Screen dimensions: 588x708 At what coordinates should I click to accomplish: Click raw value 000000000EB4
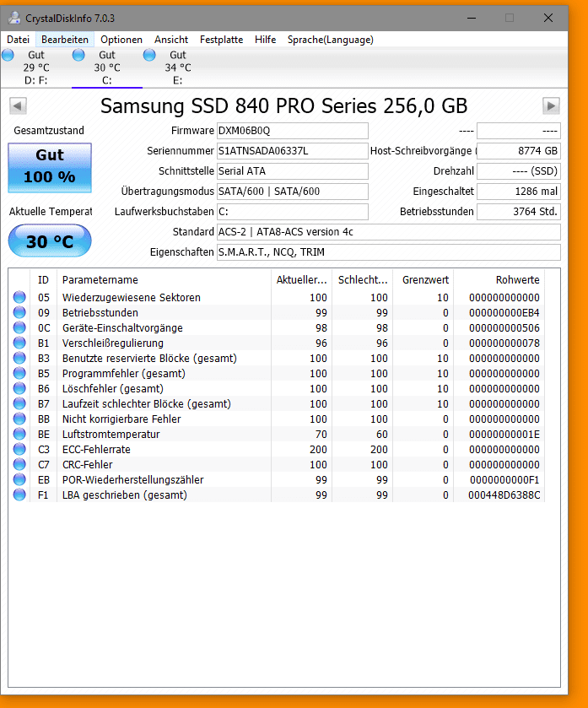click(x=504, y=313)
